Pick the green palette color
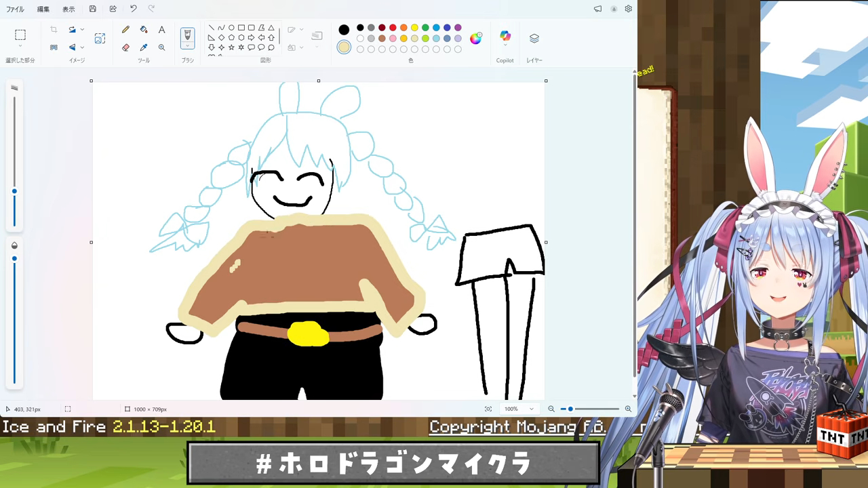Screen dimensions: 868x488 (425, 28)
